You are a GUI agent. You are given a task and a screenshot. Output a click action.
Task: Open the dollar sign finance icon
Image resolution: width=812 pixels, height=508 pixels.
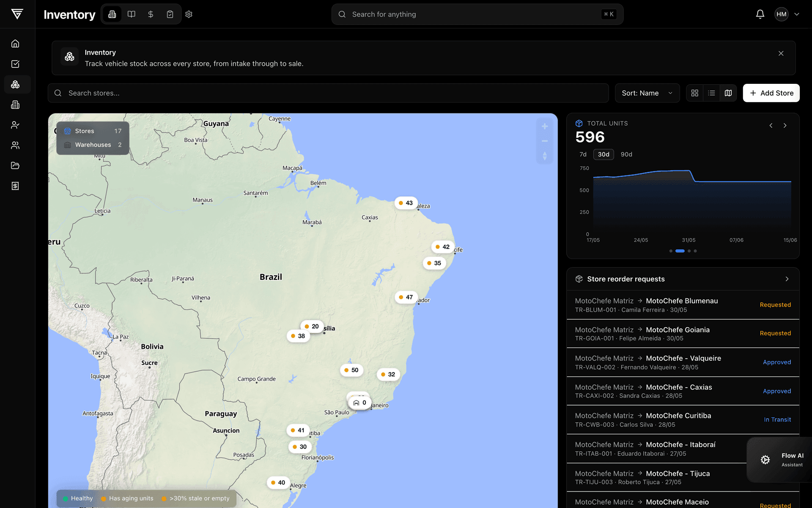pyautogui.click(x=151, y=14)
